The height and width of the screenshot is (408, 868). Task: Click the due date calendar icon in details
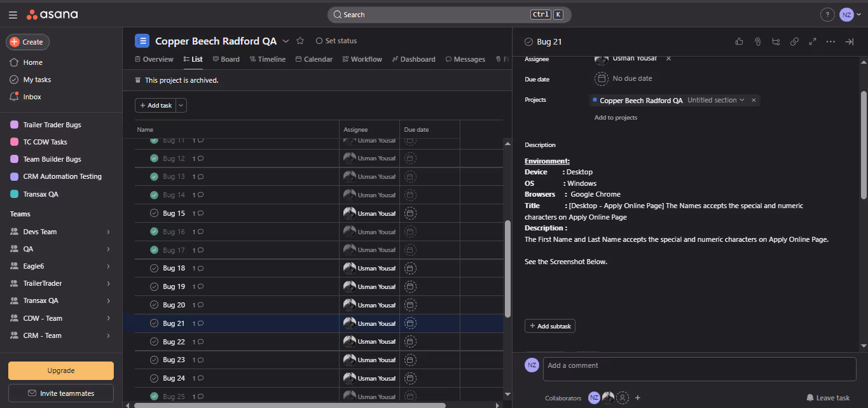(601, 79)
